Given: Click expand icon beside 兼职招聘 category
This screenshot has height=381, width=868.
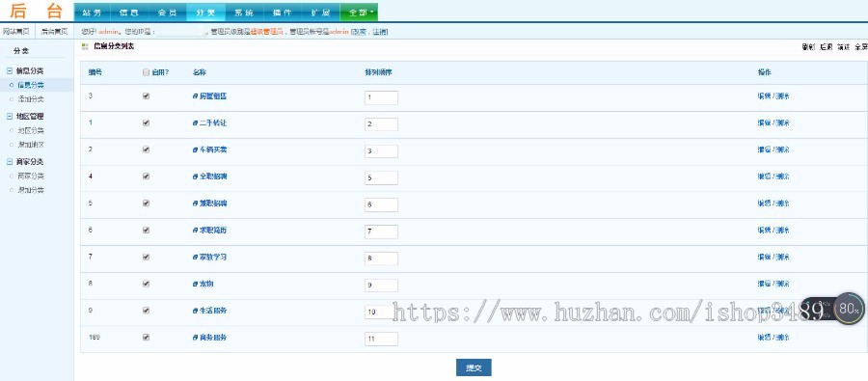Looking at the screenshot, I should click(195, 204).
